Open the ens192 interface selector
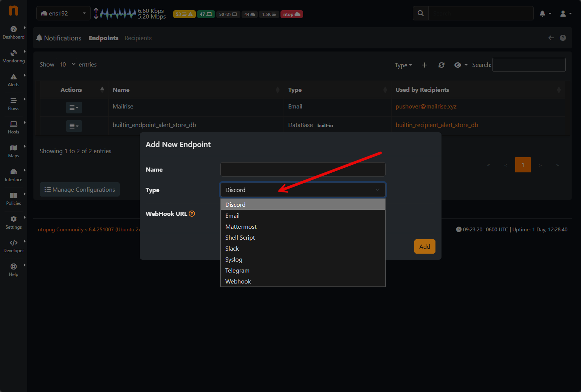 64,13
